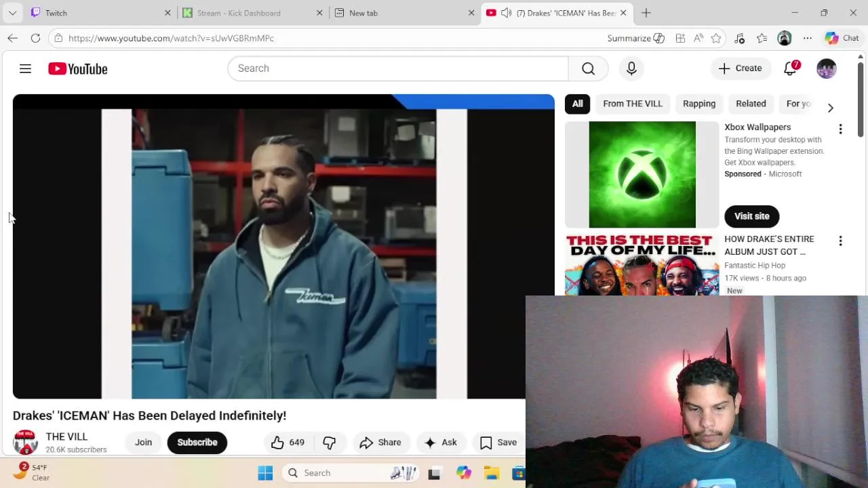Open the Edge profile picture
Screen dimensions: 868x488
[x=785, y=38]
